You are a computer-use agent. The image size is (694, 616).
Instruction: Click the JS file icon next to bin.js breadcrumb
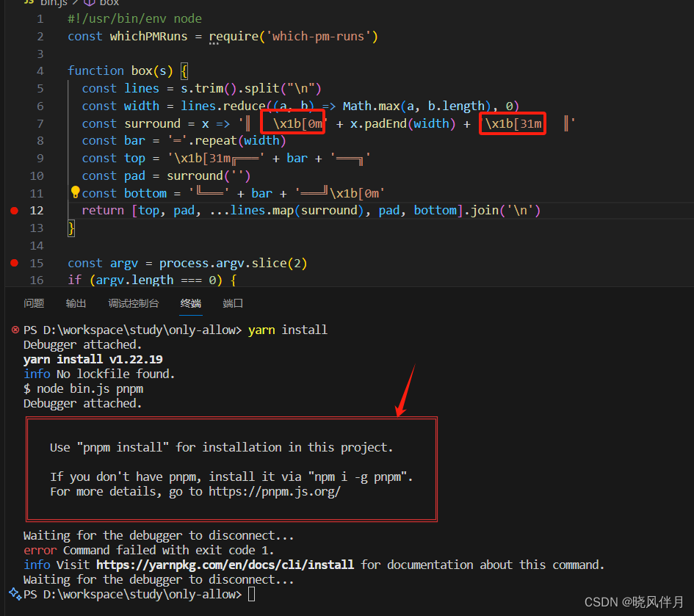click(29, 4)
